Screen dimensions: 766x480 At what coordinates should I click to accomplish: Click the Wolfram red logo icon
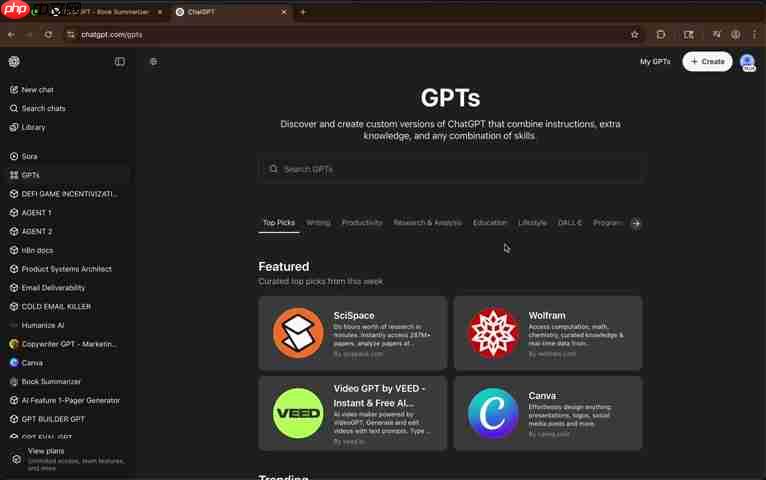[493, 333]
